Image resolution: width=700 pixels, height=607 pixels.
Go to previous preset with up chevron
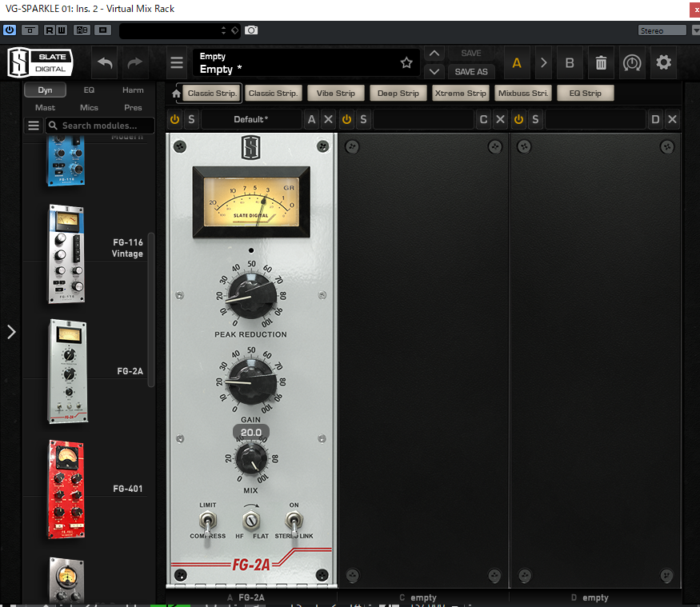(x=434, y=53)
